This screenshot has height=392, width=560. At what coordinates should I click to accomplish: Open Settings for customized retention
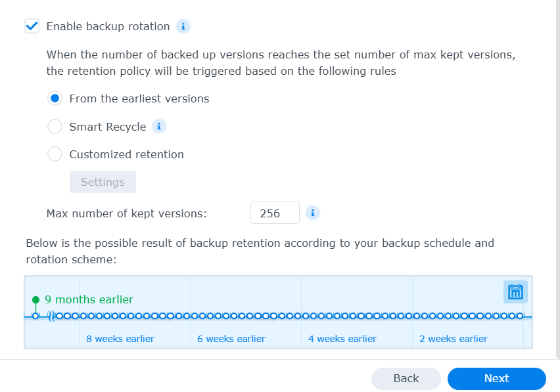[x=103, y=182]
